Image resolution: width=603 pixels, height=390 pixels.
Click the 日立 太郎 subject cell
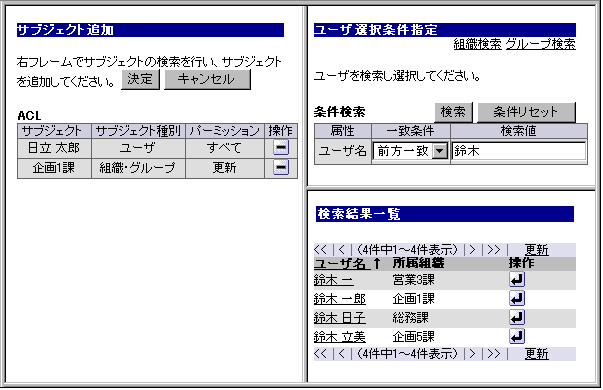click(x=54, y=148)
